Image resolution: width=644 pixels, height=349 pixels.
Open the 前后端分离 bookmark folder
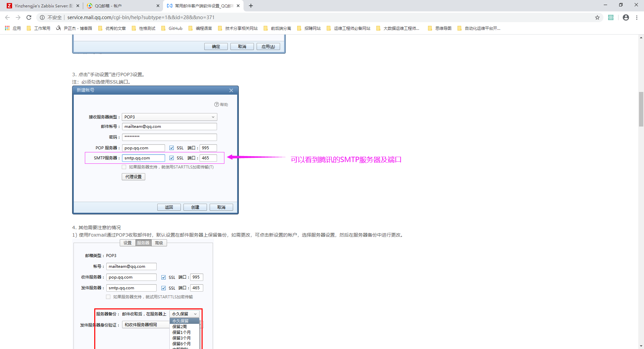click(277, 28)
